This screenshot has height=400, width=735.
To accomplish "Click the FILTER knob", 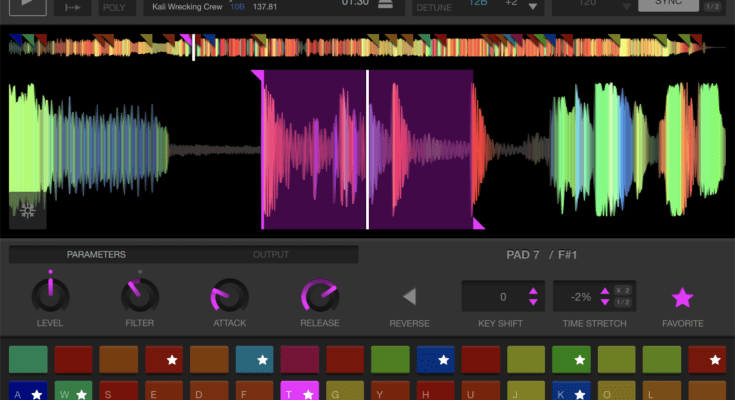I will (139, 294).
